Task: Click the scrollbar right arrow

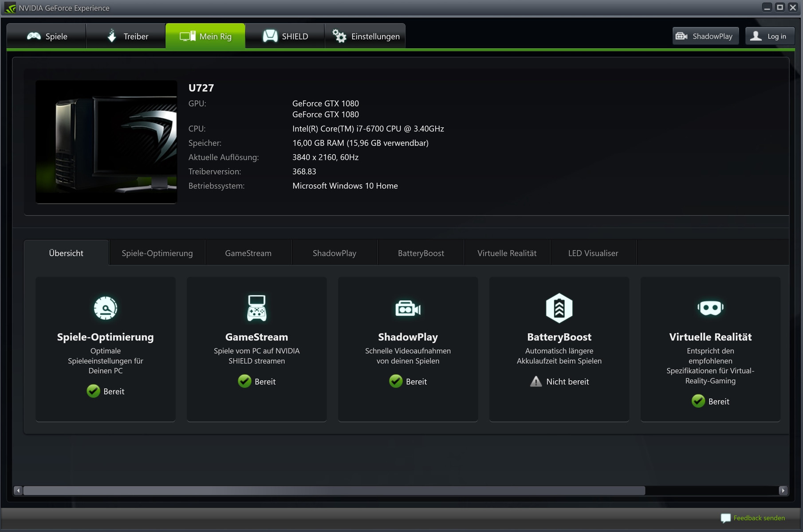Action: (x=783, y=490)
